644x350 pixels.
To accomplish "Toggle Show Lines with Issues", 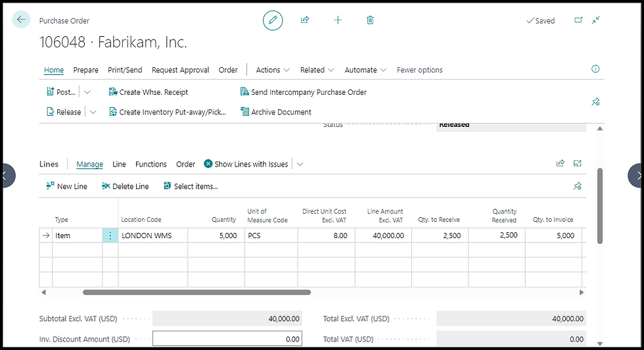I will 246,164.
